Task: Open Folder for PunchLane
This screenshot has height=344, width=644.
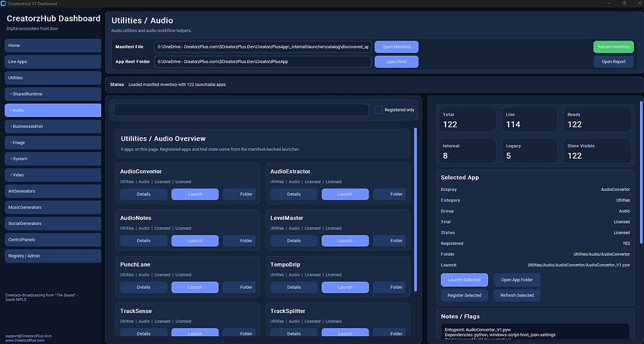Action: (x=240, y=288)
